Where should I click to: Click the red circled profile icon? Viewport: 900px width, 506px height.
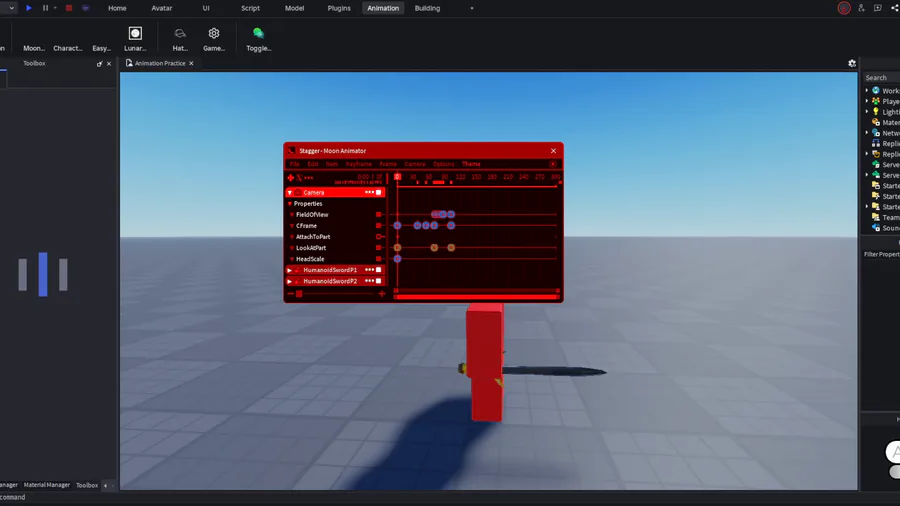click(x=844, y=8)
